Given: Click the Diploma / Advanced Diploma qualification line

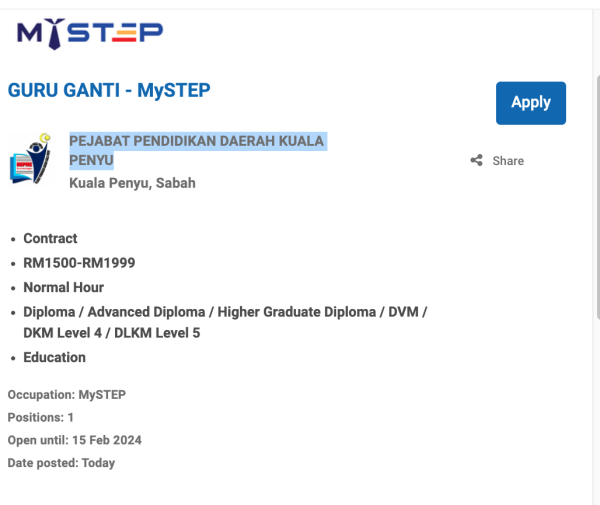Looking at the screenshot, I should point(225,312).
